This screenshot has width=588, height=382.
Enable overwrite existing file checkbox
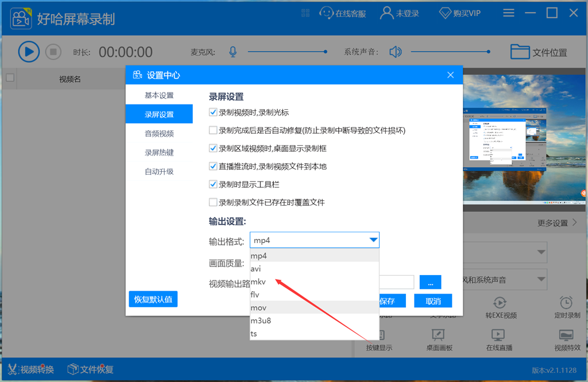pyautogui.click(x=213, y=202)
